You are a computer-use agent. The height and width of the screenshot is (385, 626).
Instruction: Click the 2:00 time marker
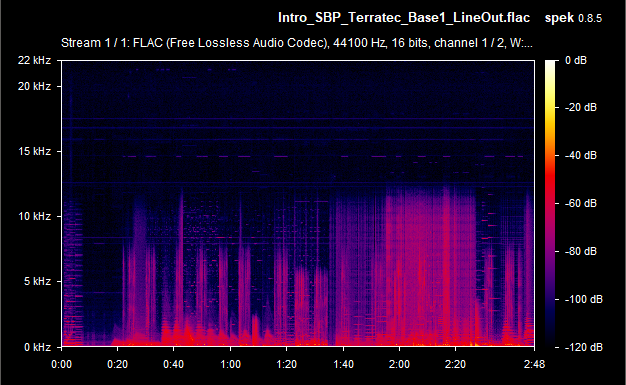point(399,364)
